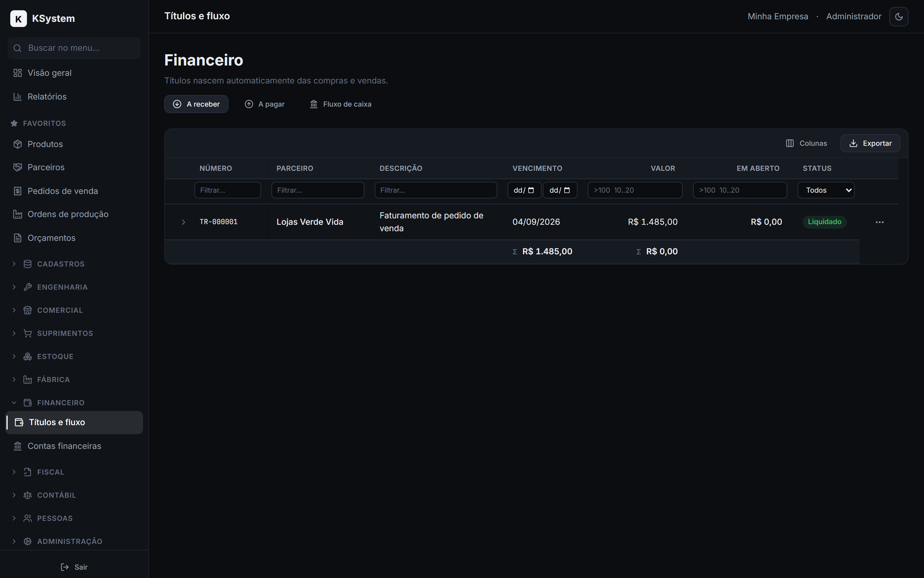Expand the TR-000001 row details
This screenshot has height=578, width=924.
183,222
